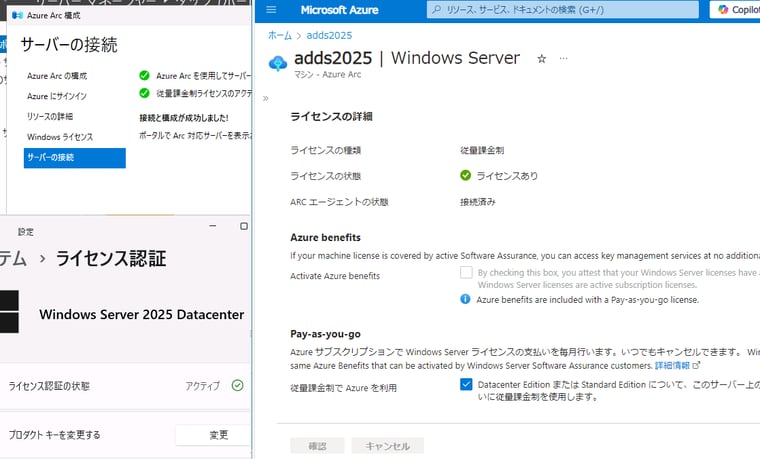This screenshot has height=459, width=760.
Task: Click the Windows logo in license activation page
Action: point(9,312)
